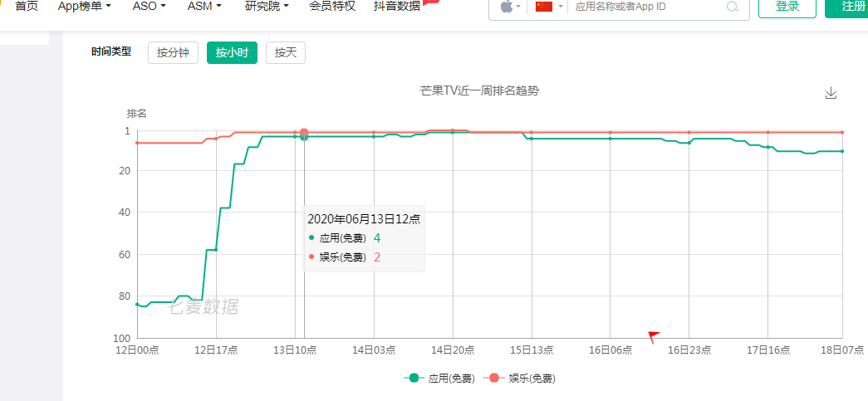The height and width of the screenshot is (401, 868).
Task: Click the 登录 button
Action: point(787,7)
